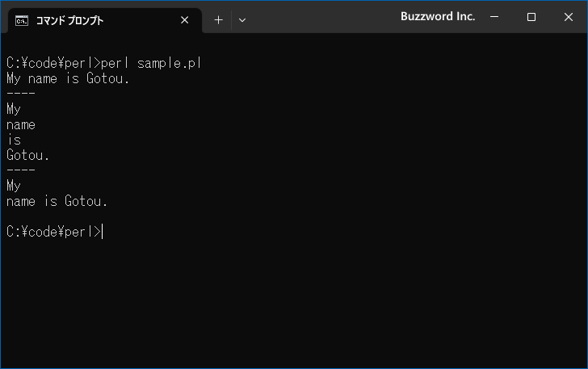Click the standalone 'Gotou.' output line
The width and height of the screenshot is (588, 369).
(27, 155)
